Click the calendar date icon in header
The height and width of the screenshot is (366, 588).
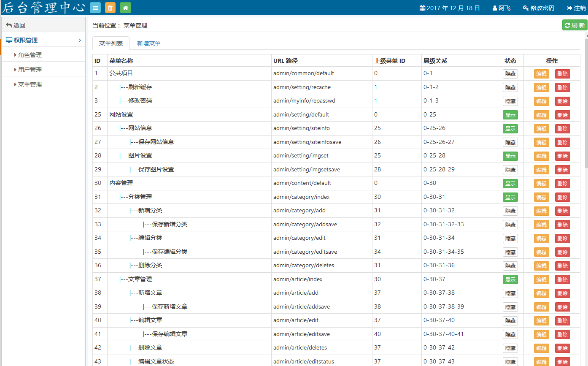(422, 8)
